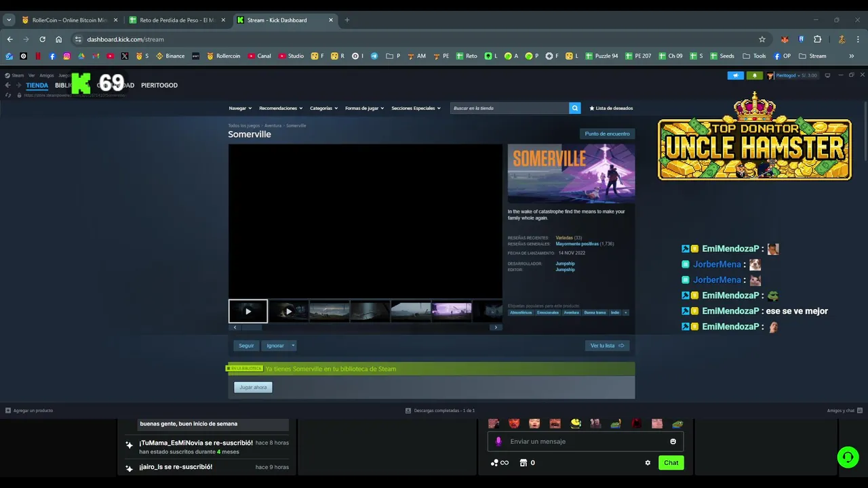Select the Indie tag
This screenshot has height=488, width=868.
[x=614, y=312]
